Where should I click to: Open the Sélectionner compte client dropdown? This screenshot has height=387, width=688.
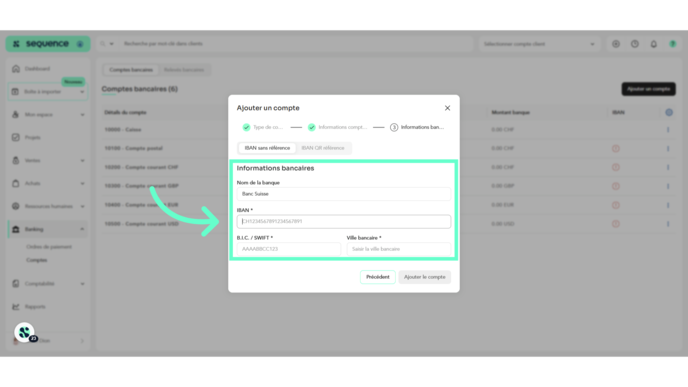coord(539,44)
